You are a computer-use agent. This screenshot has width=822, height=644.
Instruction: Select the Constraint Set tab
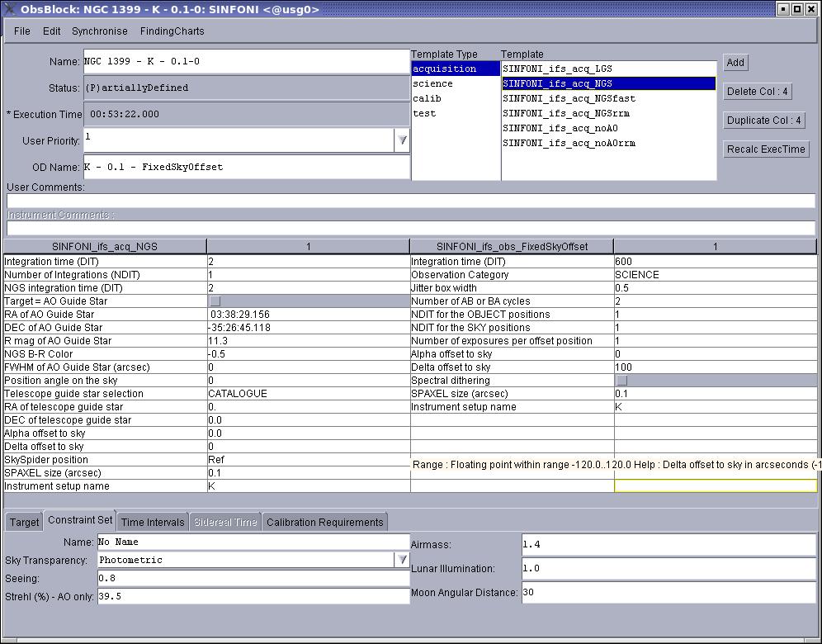pos(80,519)
